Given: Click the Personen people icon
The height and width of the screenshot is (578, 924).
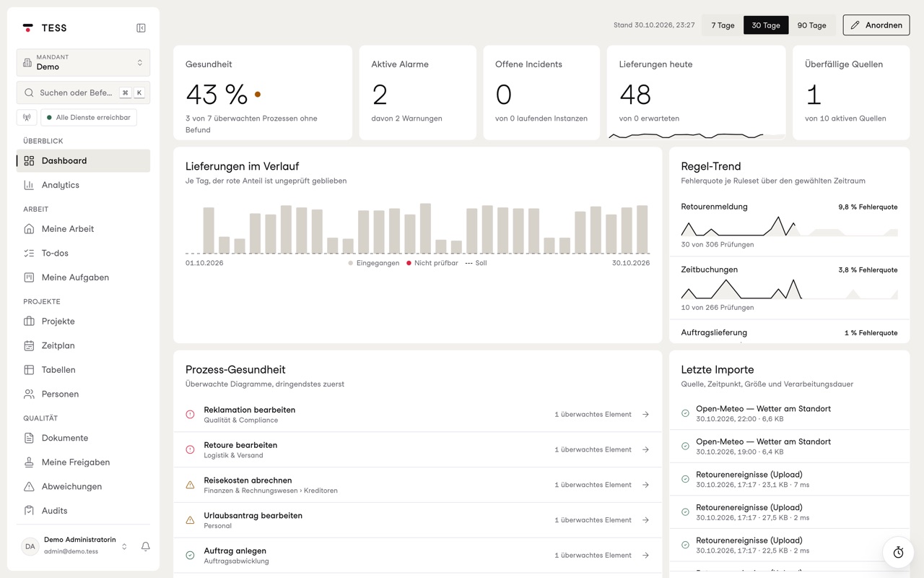Looking at the screenshot, I should click(x=29, y=394).
